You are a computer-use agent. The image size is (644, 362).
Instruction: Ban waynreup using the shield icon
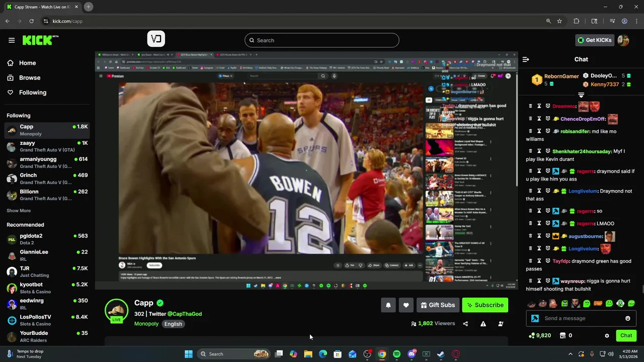pos(548,281)
